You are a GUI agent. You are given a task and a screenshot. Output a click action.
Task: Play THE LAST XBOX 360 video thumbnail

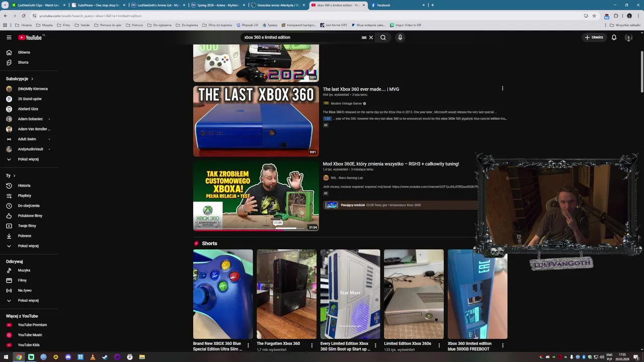tap(256, 121)
